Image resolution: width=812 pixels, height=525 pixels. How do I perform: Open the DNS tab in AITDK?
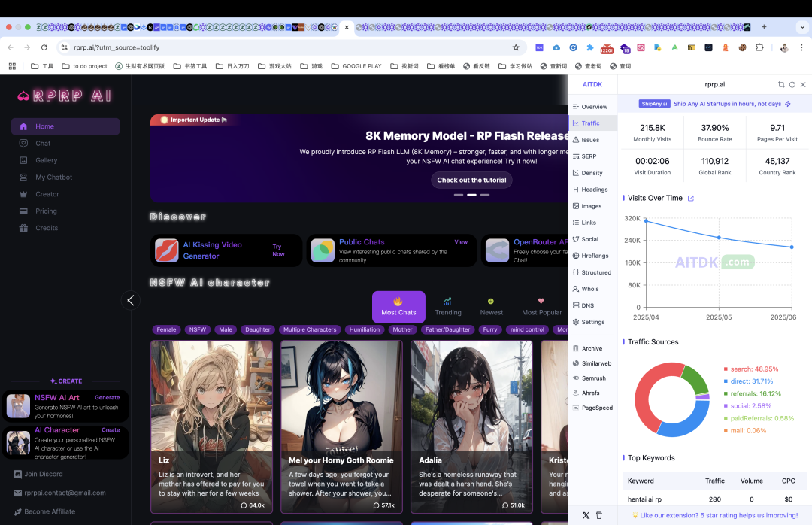pyautogui.click(x=593, y=306)
